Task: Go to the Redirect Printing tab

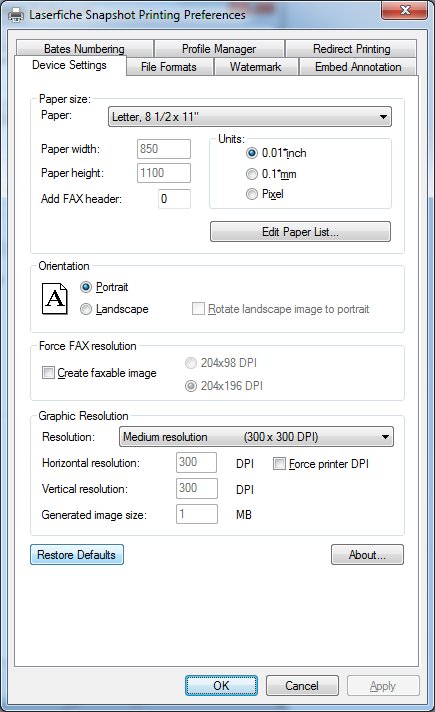Action: click(x=351, y=48)
